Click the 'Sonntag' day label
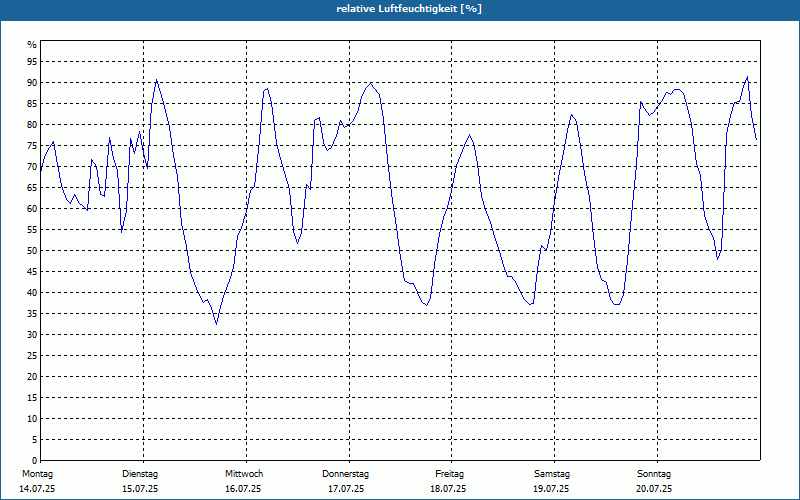This screenshot has width=800, height=500. tap(654, 474)
